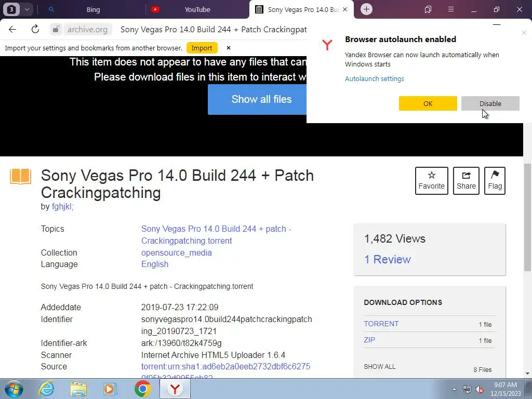Open the opensource_media collection link

[177, 253]
